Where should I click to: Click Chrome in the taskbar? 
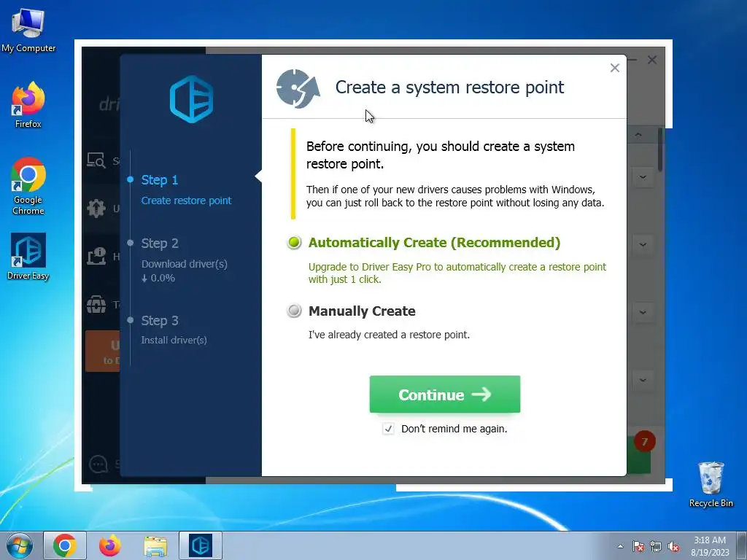point(65,545)
